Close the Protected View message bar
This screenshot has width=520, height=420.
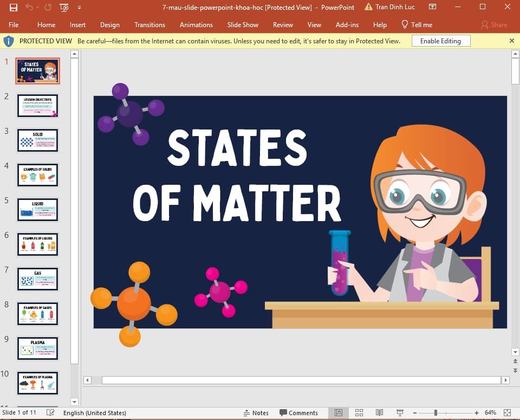(512, 41)
